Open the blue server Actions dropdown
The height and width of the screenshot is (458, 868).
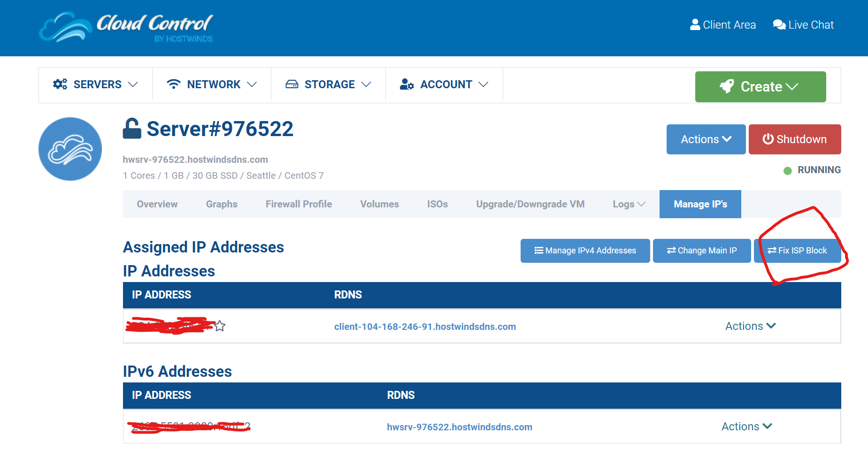pyautogui.click(x=706, y=139)
